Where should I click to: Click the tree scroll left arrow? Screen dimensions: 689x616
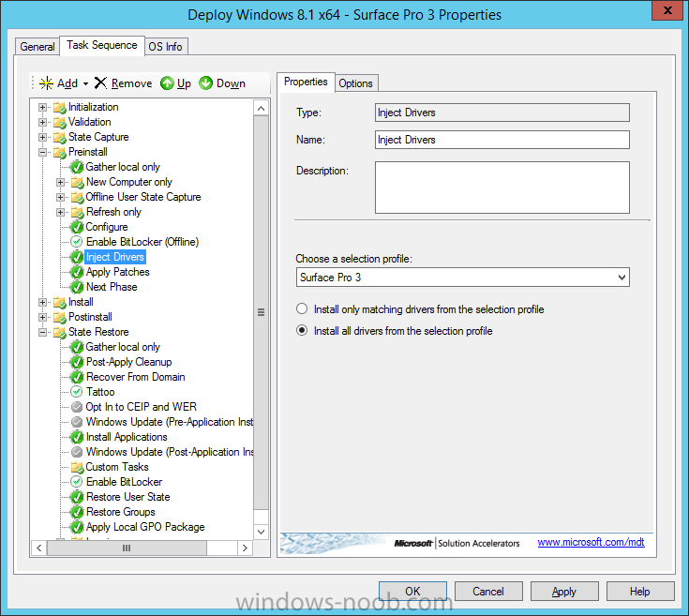[39, 548]
